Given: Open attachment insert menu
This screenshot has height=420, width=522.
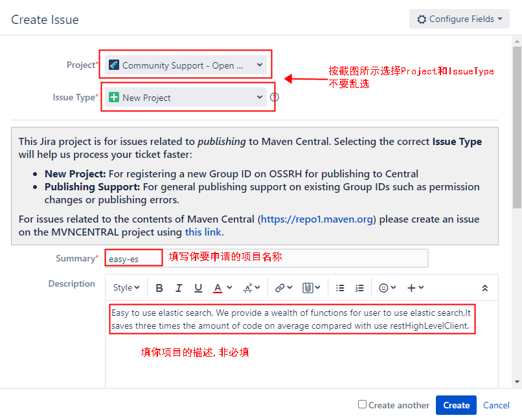Looking at the screenshot, I should 312,287.
